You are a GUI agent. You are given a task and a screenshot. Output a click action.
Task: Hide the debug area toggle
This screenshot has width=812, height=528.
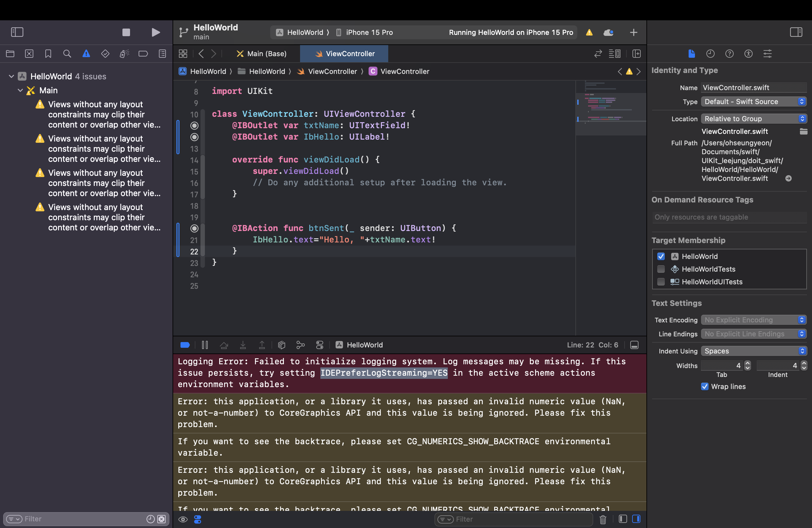(x=634, y=345)
